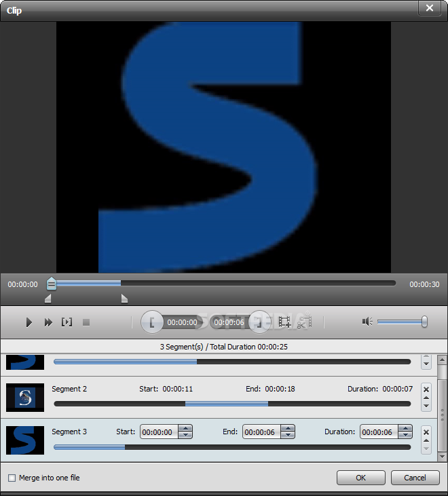Click the Segment 3 Start time field
448x496 pixels.
point(159,432)
